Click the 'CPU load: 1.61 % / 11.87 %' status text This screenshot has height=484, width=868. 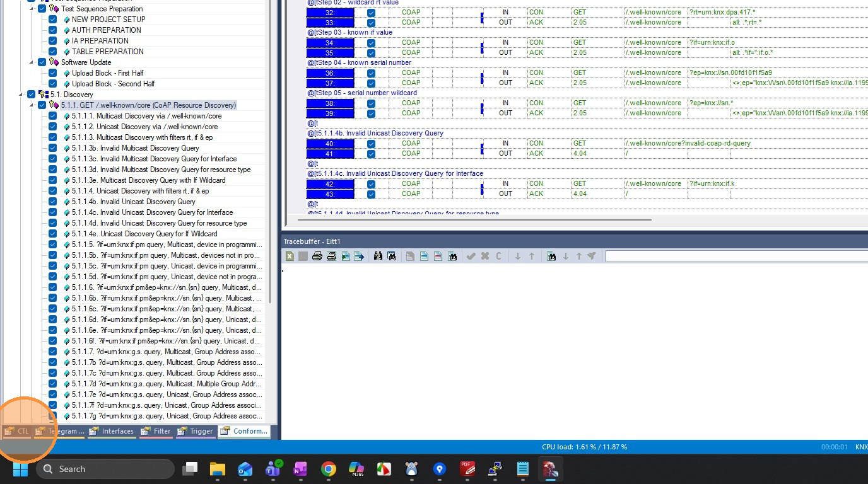click(x=585, y=447)
